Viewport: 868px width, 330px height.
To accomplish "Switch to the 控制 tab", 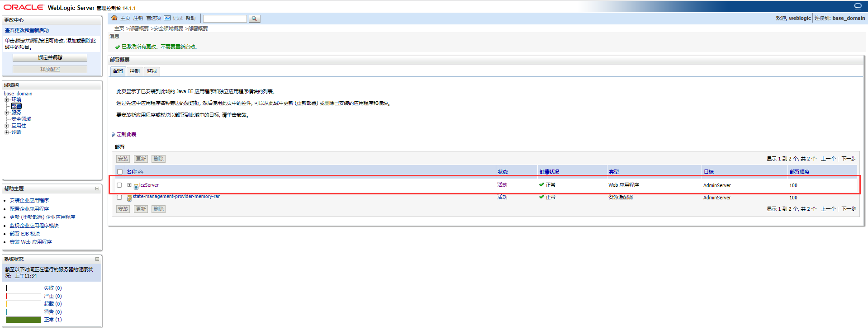I will pyautogui.click(x=134, y=71).
